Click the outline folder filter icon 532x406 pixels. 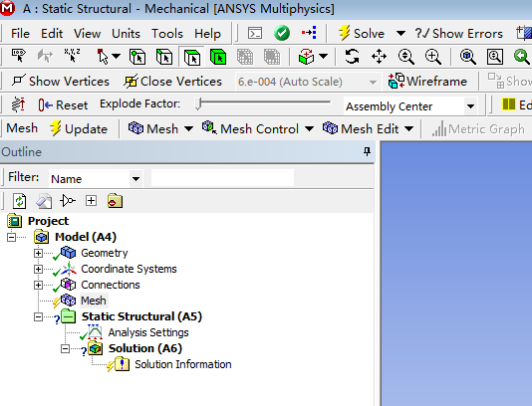pyautogui.click(x=115, y=201)
